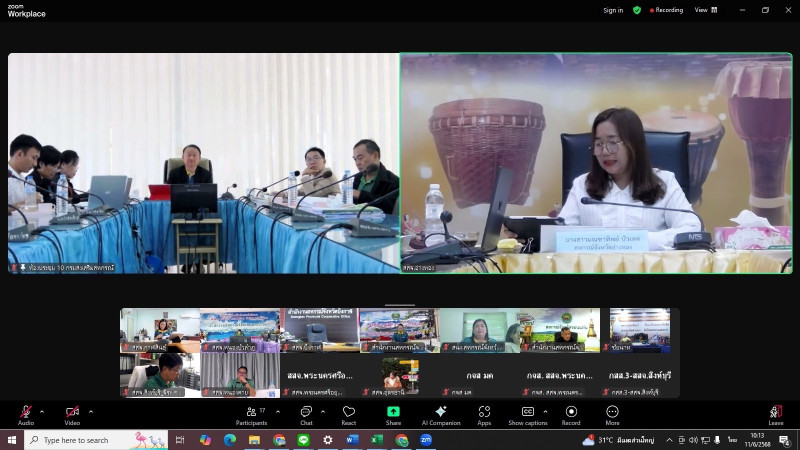Screen dimensions: 800x450
Task: Select the thumbnail of the woman in the teal shirt
Action: tap(480, 330)
